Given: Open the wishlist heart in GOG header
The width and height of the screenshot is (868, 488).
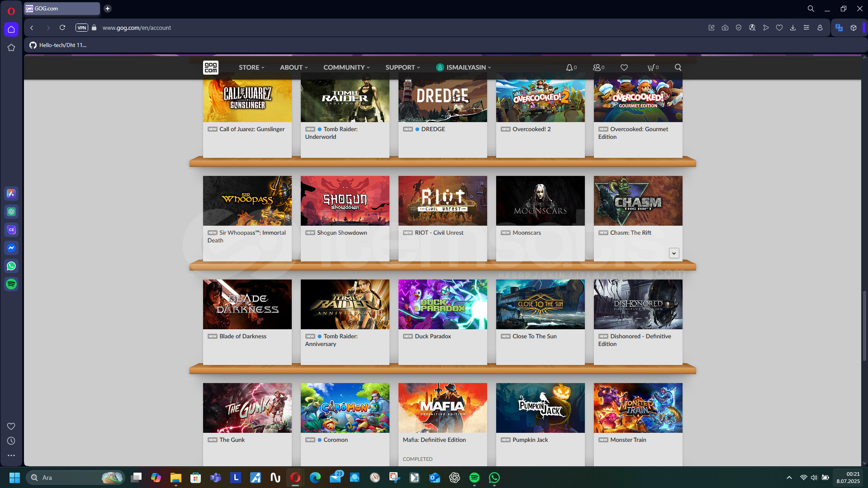Looking at the screenshot, I should [x=624, y=67].
